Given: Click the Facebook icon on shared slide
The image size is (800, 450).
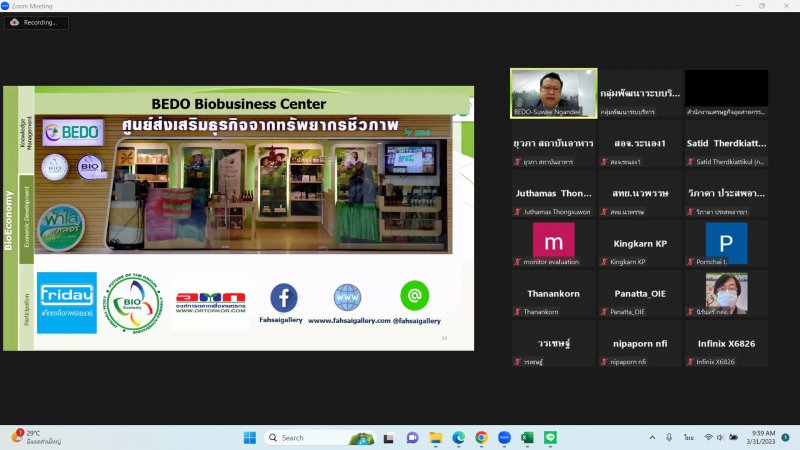Looking at the screenshot, I should pyautogui.click(x=284, y=297).
